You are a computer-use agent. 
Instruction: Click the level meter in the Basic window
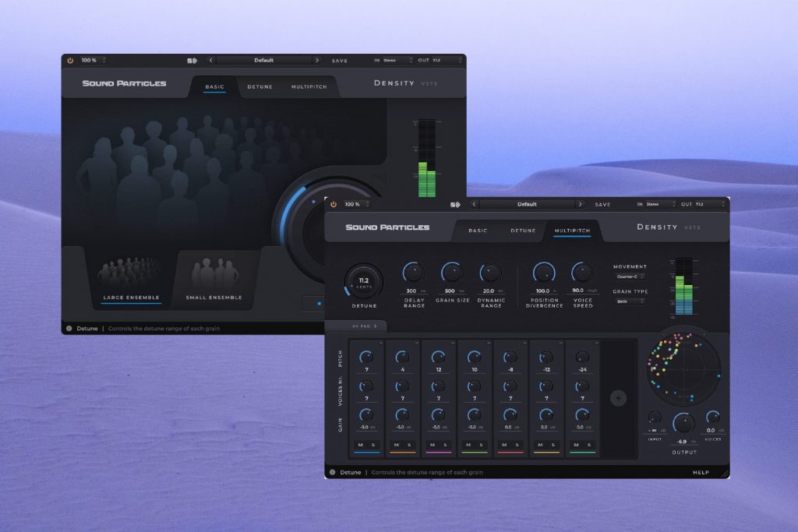tap(427, 158)
